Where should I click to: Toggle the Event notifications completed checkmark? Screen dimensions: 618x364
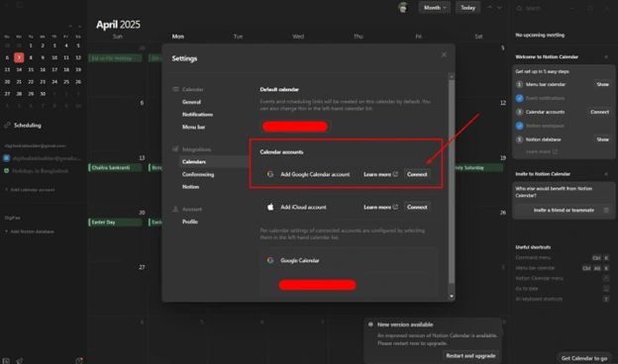520,98
